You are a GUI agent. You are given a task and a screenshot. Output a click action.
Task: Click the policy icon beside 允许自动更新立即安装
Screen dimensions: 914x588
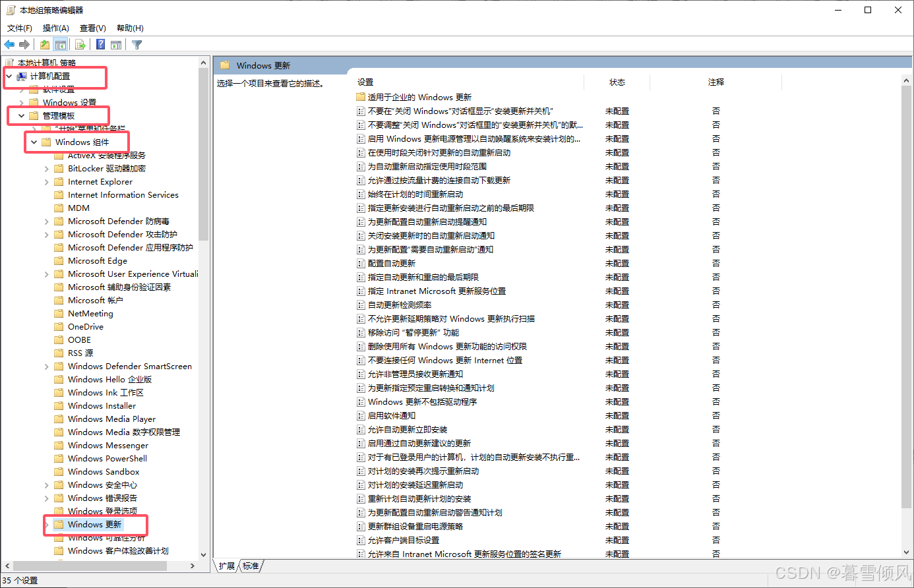pyautogui.click(x=361, y=430)
